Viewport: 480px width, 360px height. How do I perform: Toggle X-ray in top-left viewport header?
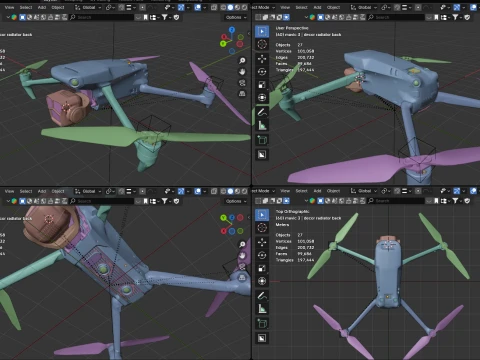[x=214, y=7]
